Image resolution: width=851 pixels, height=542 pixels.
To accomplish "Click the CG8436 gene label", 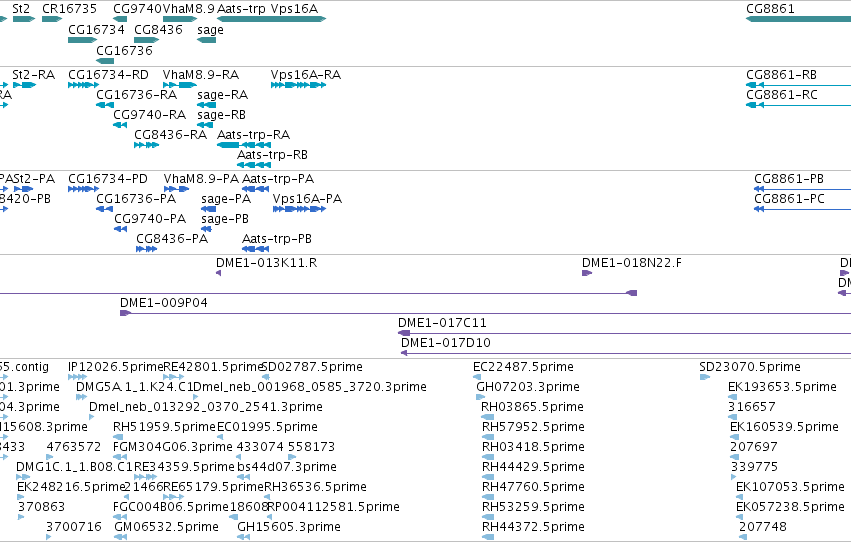I will pyautogui.click(x=158, y=29).
